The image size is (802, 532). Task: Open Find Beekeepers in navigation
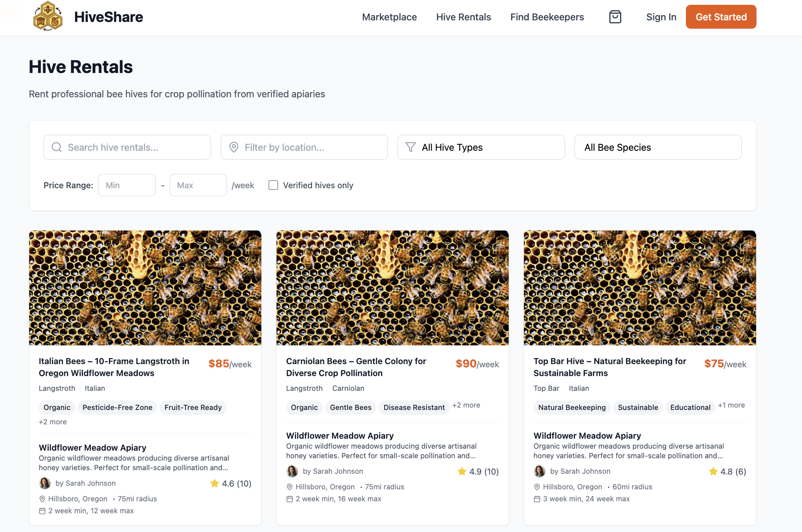point(547,17)
